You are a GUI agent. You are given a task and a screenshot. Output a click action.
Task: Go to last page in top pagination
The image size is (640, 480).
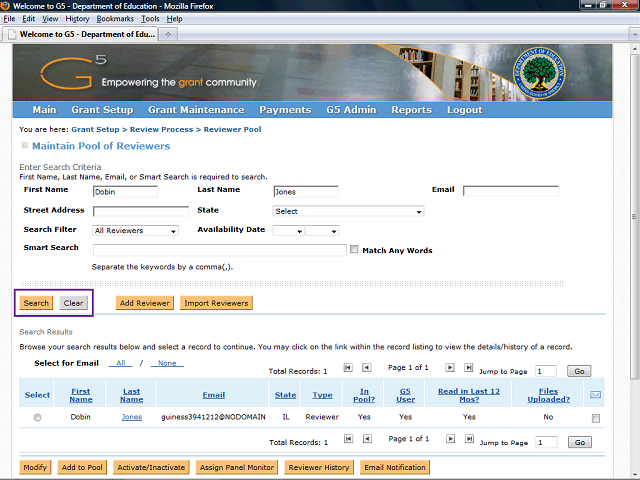pos(469,367)
